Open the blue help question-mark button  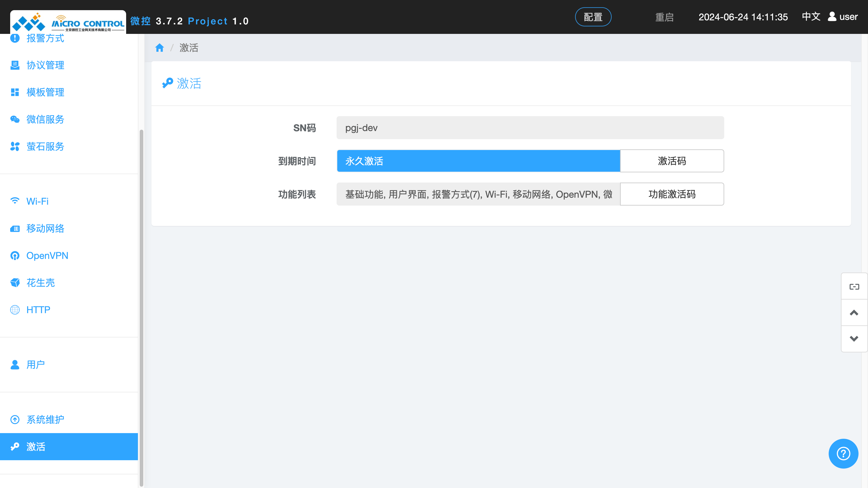pyautogui.click(x=843, y=453)
